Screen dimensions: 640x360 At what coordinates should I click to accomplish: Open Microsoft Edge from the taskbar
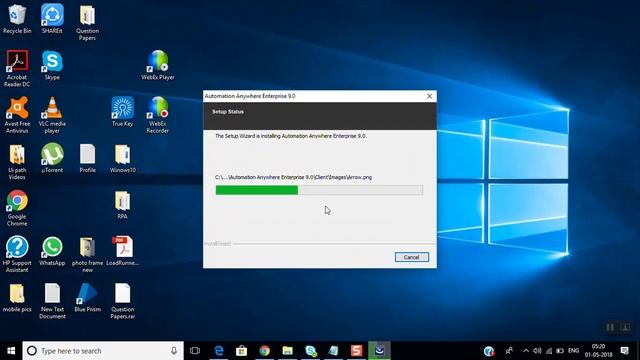(219, 351)
